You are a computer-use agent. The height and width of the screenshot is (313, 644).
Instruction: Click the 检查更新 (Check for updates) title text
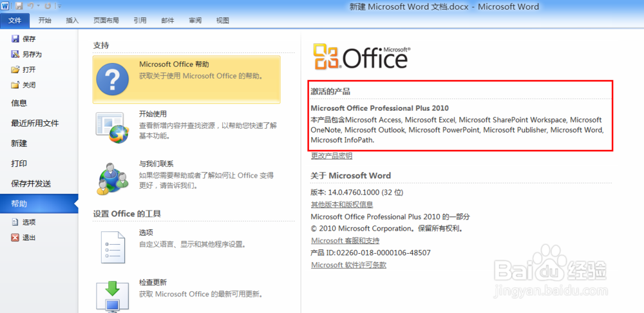click(153, 283)
